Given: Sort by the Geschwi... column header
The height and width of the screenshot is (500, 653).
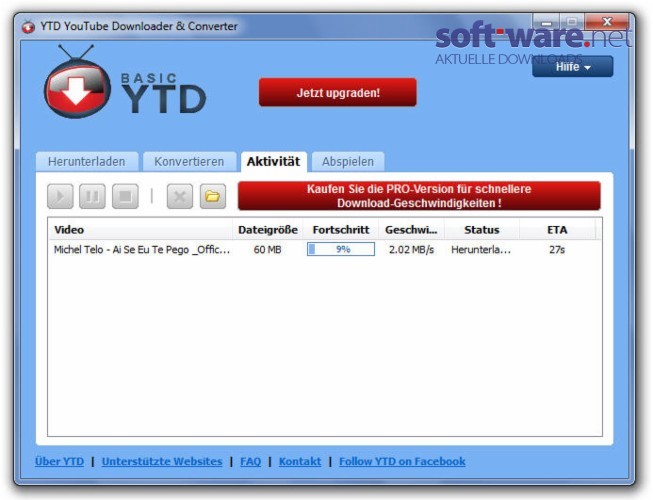Looking at the screenshot, I should tap(411, 230).
